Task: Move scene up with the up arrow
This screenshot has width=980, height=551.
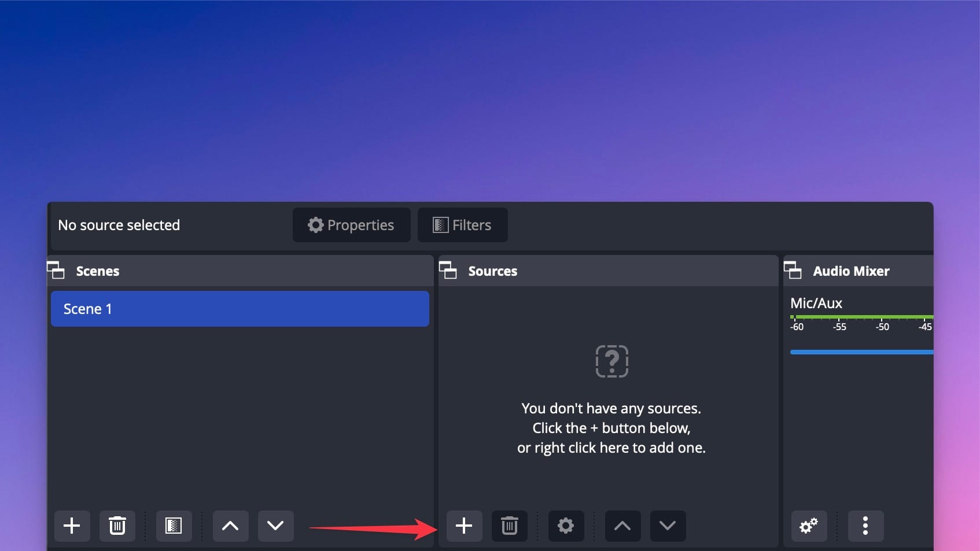Action: (x=230, y=526)
